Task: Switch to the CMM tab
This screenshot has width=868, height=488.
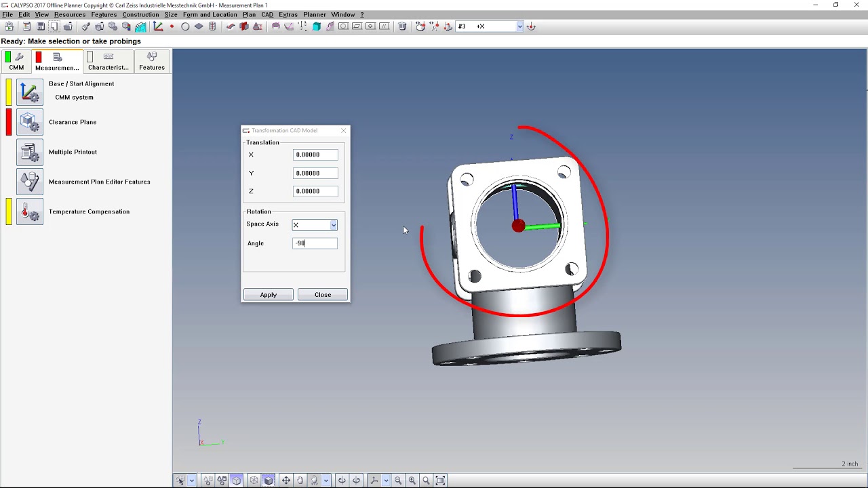Action: [x=16, y=61]
